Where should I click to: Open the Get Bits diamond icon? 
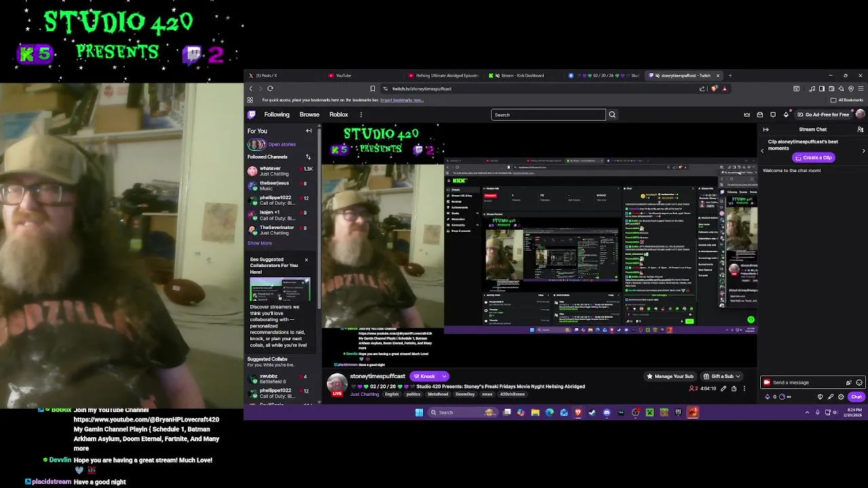[x=786, y=115]
